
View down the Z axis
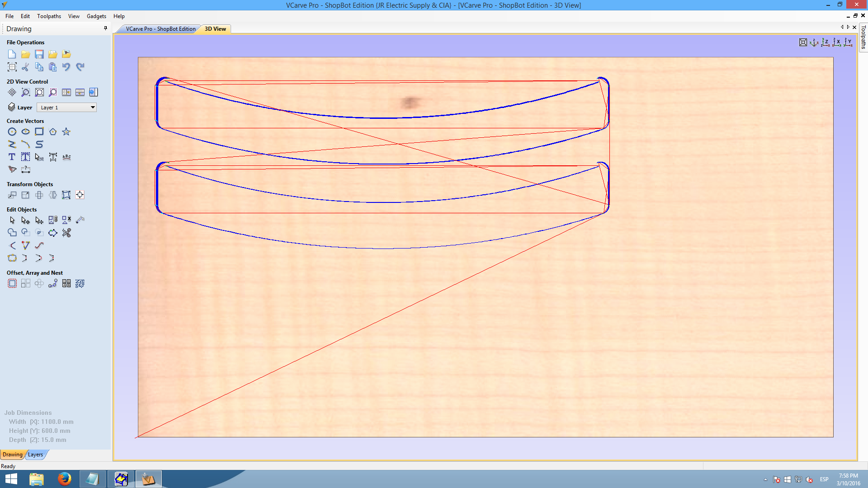tap(826, 42)
